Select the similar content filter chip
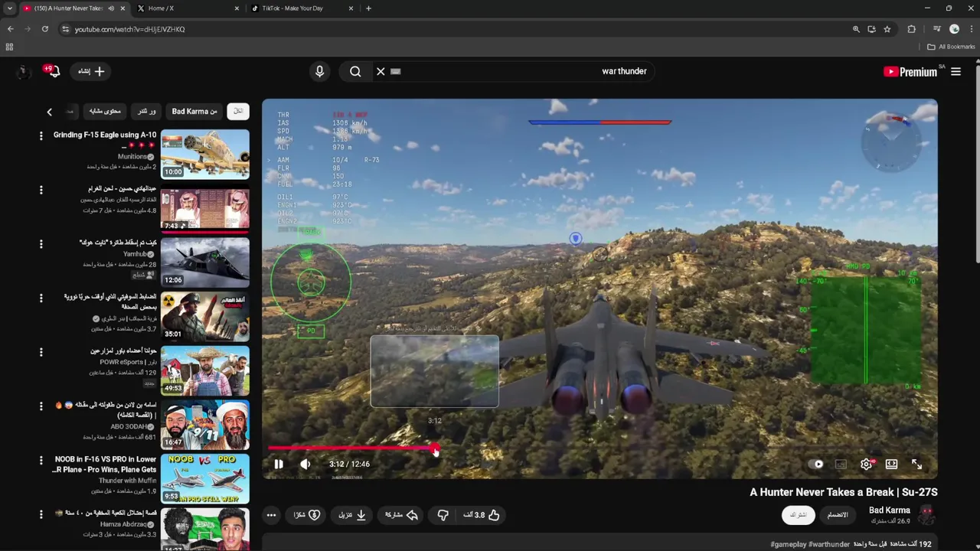Image resolution: width=980 pixels, height=551 pixels. 105,111
